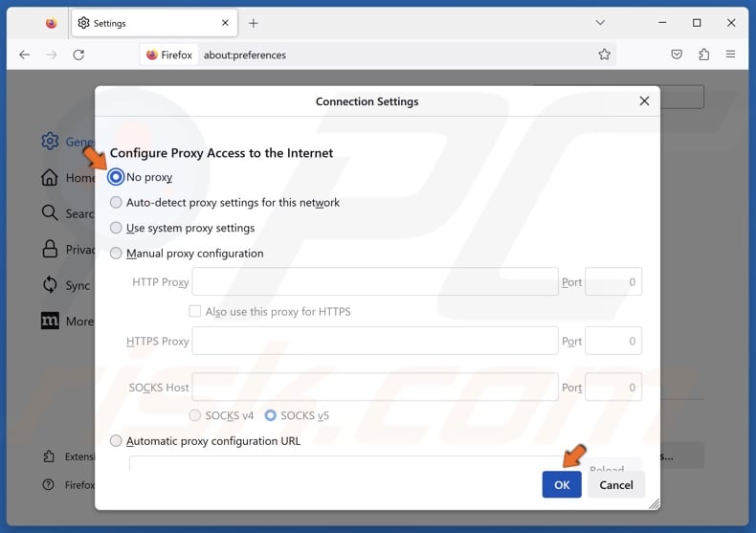Screen dimensions: 756x533
Task: Open the Search settings magnifier icon
Action: [x=50, y=213]
